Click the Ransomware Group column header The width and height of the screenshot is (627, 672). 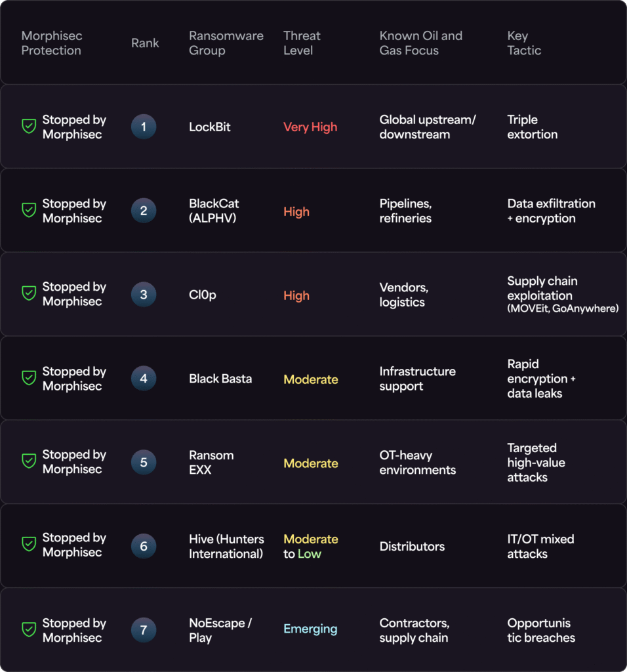coord(226,43)
